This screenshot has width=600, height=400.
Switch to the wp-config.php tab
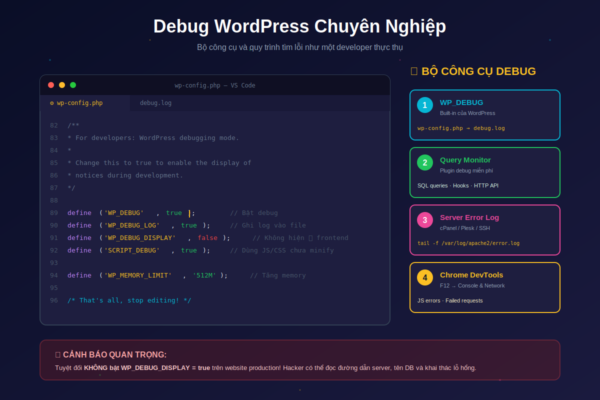[85, 103]
